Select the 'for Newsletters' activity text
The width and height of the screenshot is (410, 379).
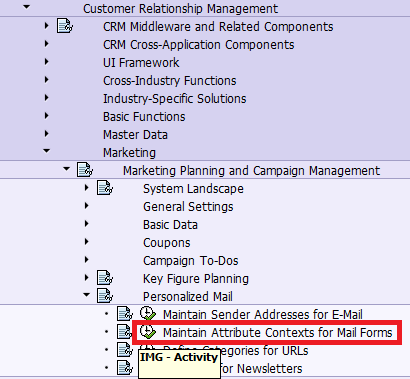pyautogui.click(x=262, y=369)
